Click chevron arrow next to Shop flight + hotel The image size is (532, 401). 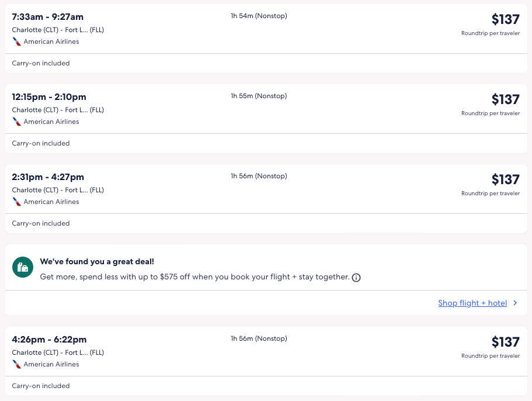pyautogui.click(x=515, y=303)
